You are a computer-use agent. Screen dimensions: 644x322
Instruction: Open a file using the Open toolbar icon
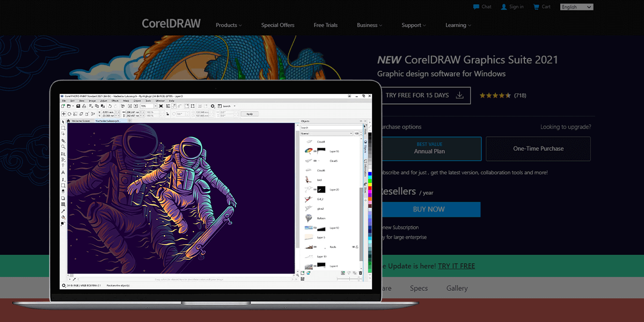point(68,106)
